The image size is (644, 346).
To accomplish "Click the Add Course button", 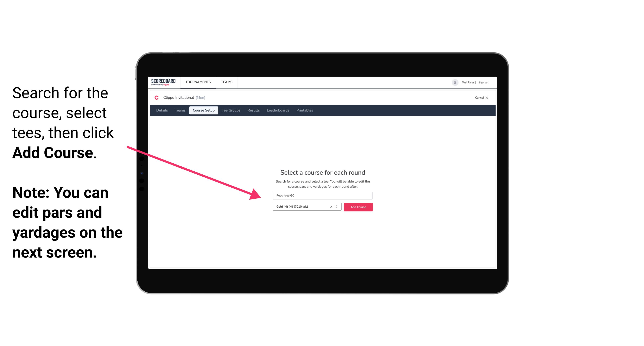I will pyautogui.click(x=358, y=207).
